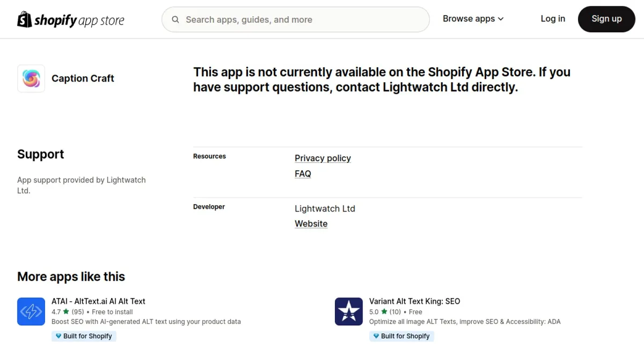
Task: Click the search magnifier icon
Action: pyautogui.click(x=175, y=20)
